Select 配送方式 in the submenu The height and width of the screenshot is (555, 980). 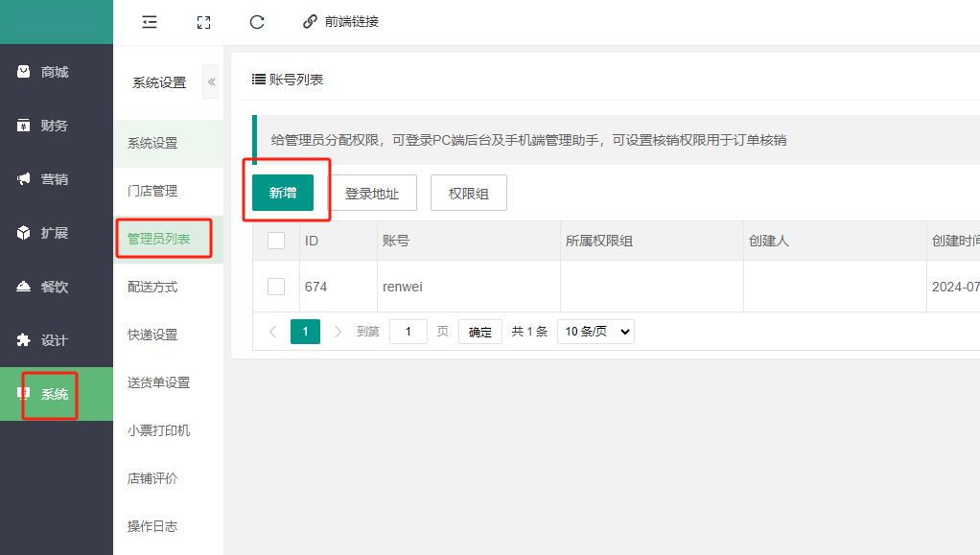coord(152,287)
